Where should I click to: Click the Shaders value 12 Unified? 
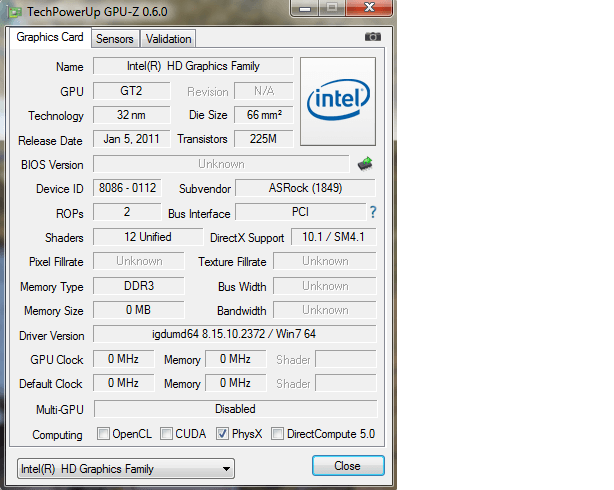tap(148, 237)
